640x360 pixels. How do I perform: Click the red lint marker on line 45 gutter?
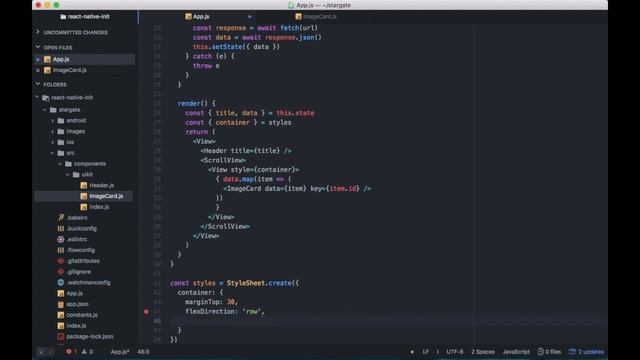pyautogui.click(x=146, y=311)
